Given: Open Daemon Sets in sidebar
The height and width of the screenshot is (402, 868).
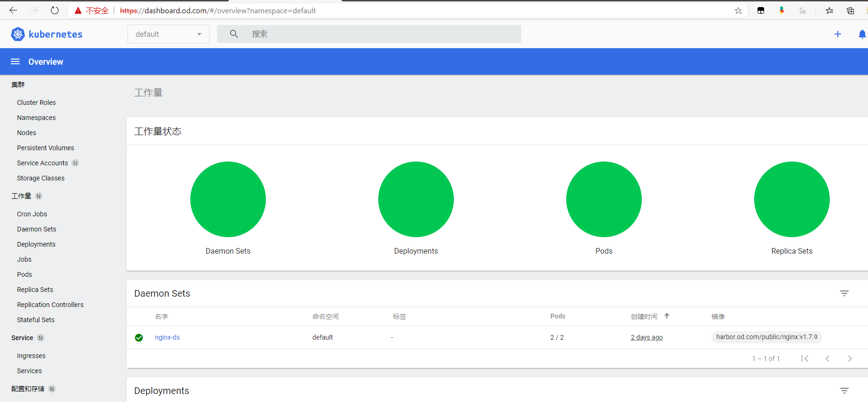Looking at the screenshot, I should tap(36, 229).
